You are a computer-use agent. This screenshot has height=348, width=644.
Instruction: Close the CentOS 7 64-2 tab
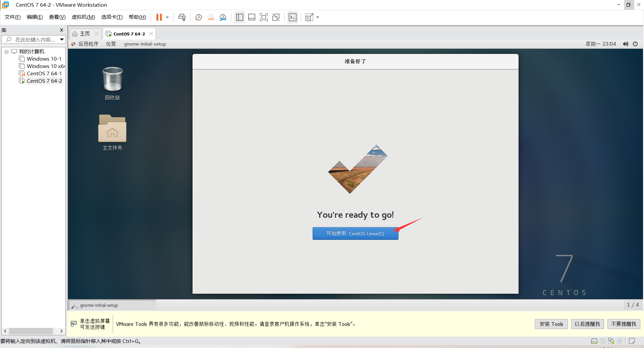pos(151,34)
